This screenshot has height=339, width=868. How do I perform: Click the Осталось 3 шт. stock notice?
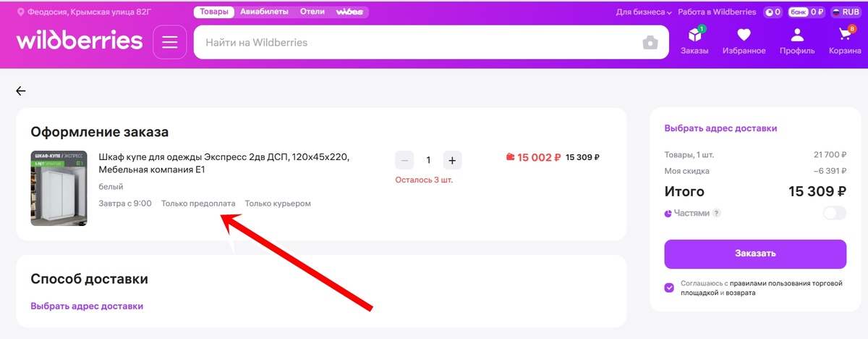coord(424,180)
